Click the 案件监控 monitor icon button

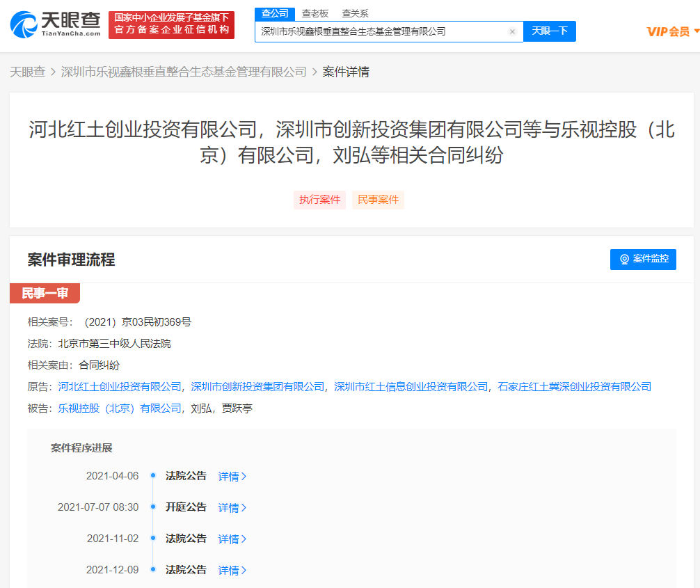click(x=643, y=259)
